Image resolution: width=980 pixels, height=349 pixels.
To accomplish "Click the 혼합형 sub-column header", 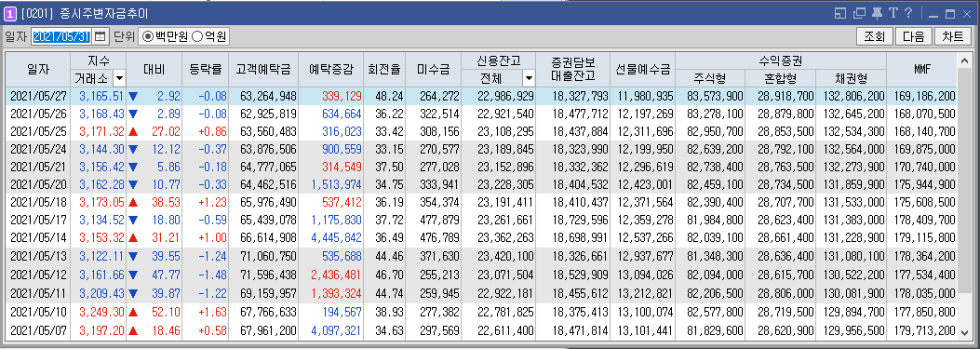I will coord(781,78).
